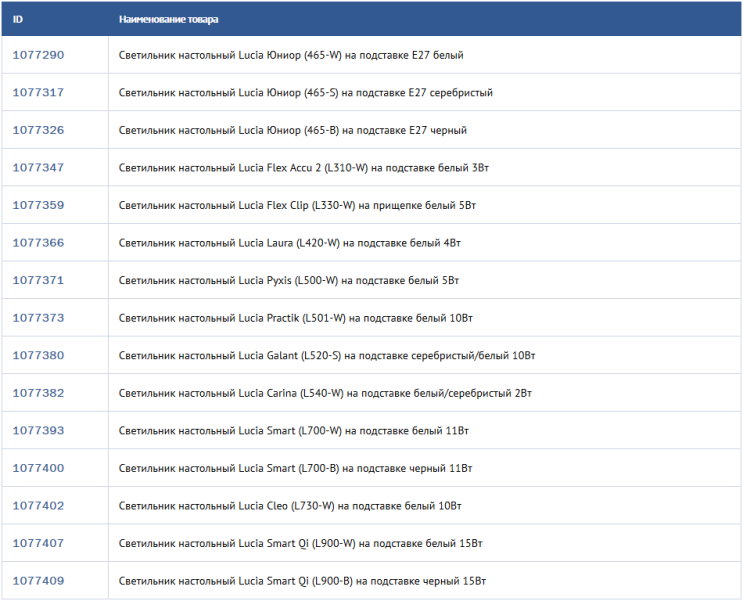Open product ID link 1077290
Screen dimensions: 743x601
tap(38, 55)
